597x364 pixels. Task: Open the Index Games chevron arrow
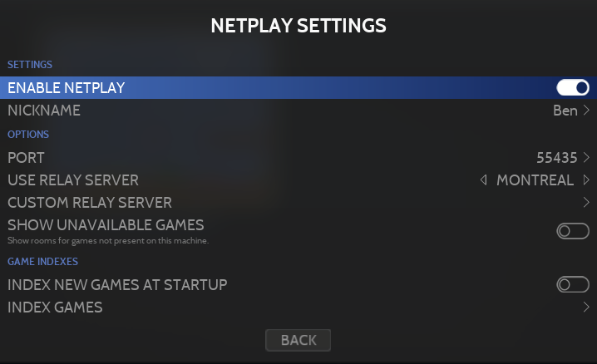click(x=586, y=307)
